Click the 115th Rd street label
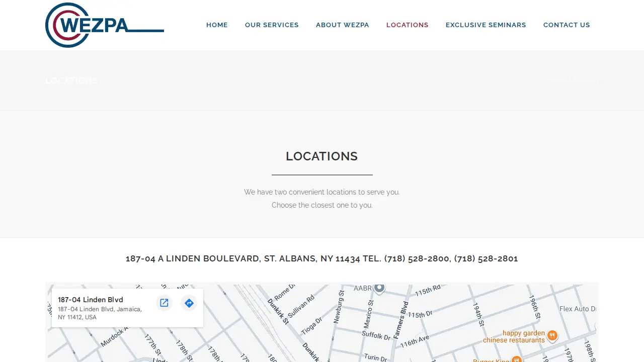Screen dimensions: 644x362 coord(427,290)
